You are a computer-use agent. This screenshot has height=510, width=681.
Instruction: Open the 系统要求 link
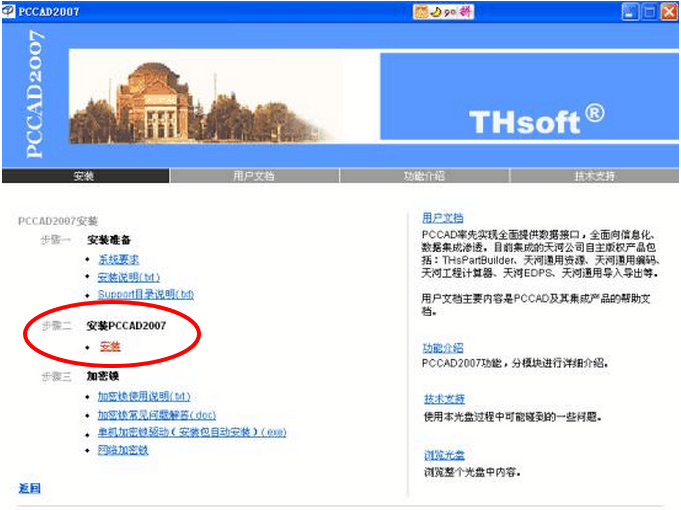click(119, 260)
